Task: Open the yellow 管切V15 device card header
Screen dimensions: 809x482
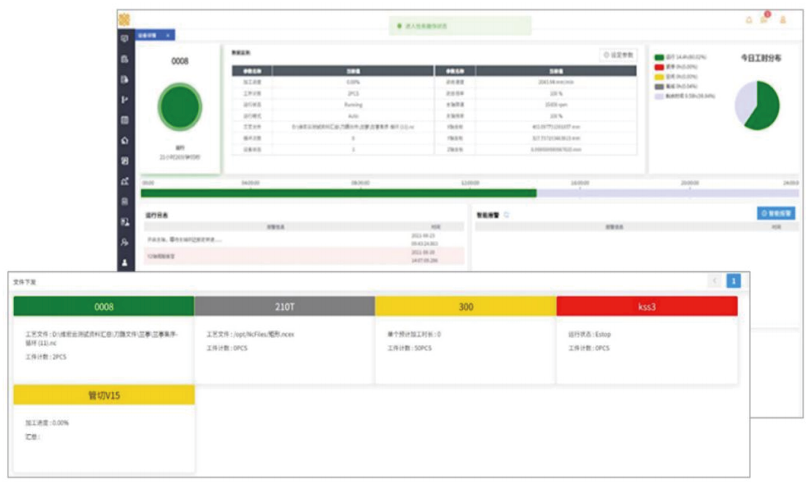Action: [x=104, y=395]
